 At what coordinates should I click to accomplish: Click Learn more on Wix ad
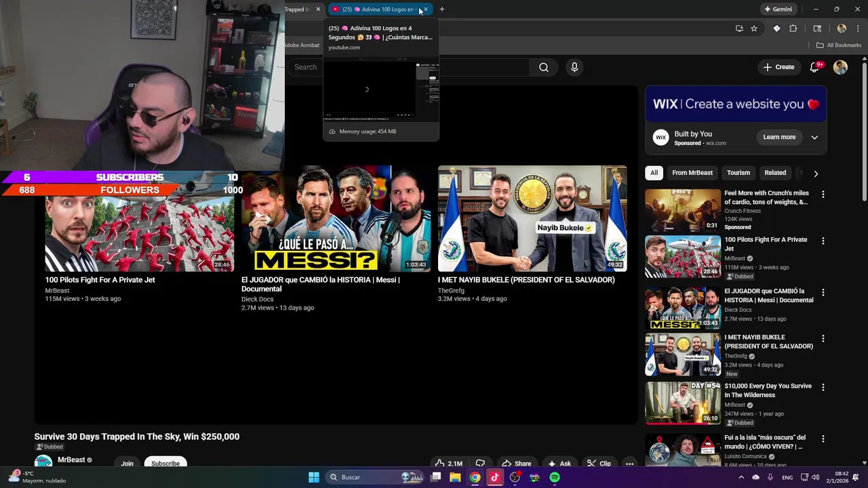(779, 137)
